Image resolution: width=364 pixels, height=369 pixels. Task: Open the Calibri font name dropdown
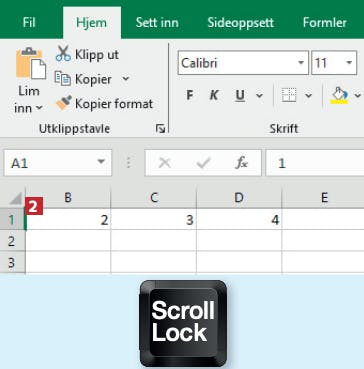click(x=301, y=63)
